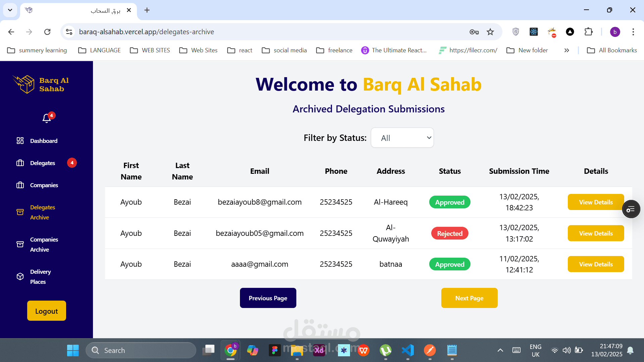Click the Logout button
The image size is (644, 362).
pyautogui.click(x=47, y=311)
